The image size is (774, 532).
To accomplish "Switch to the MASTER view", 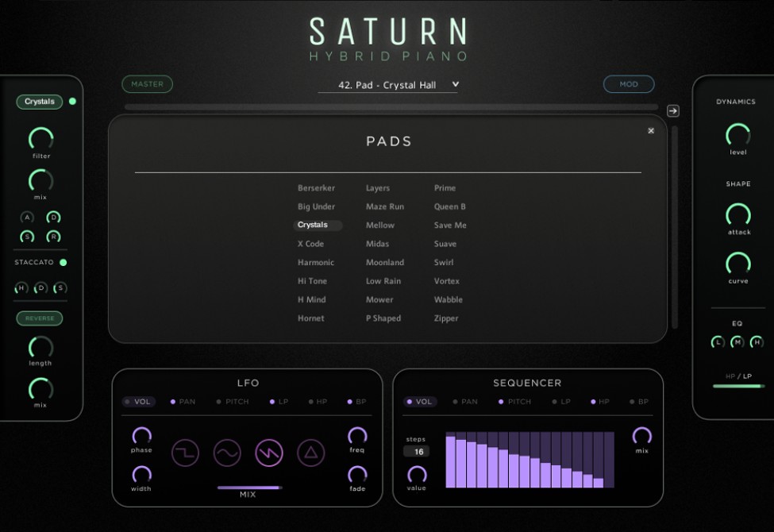I will click(x=147, y=83).
